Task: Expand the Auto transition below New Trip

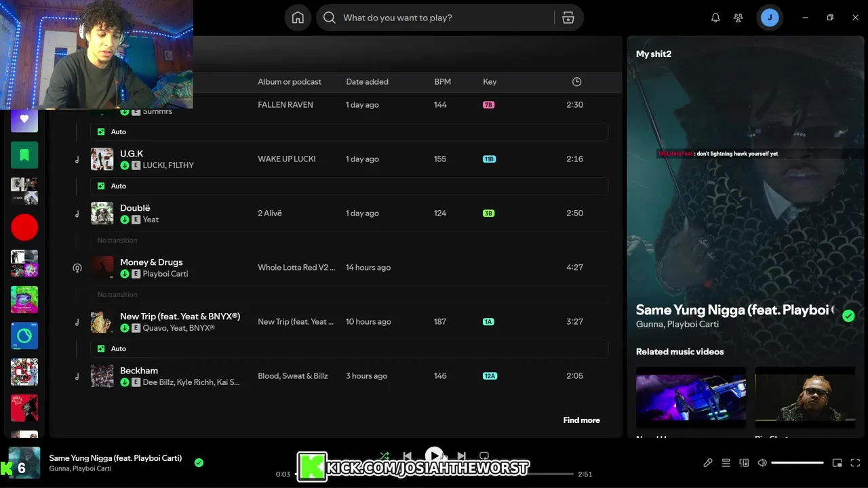Action: click(x=349, y=348)
